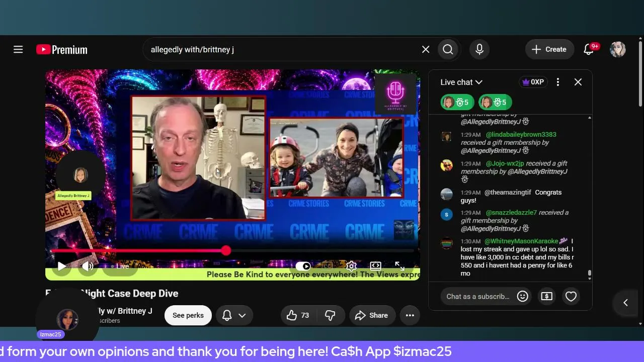The height and width of the screenshot is (362, 644).
Task: Open second gift membership chip in chat
Action: tap(495, 102)
